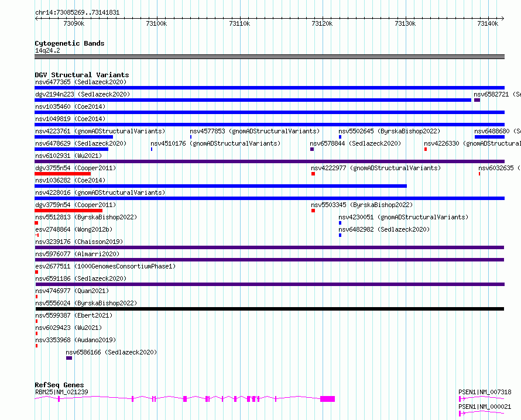The height and width of the screenshot is (420, 521).
Task: Open nsv6482982 (Sedlazeck2020) variant label
Action: point(384,229)
